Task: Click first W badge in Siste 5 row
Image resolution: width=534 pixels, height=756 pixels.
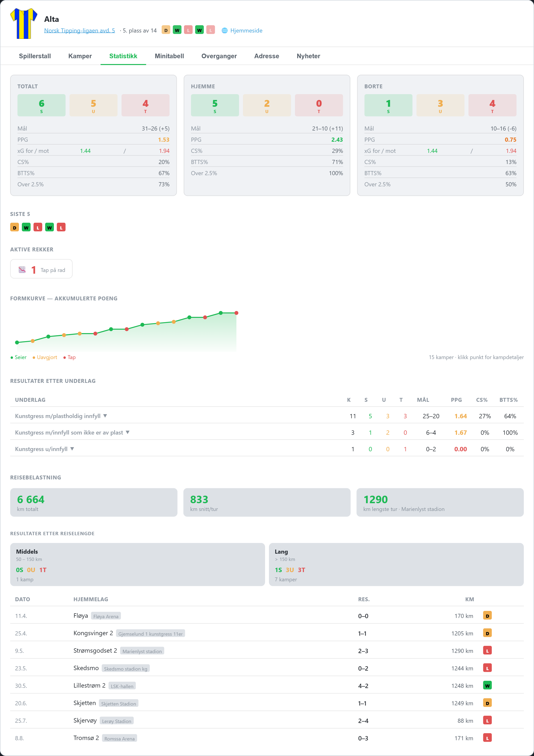Action: [26, 227]
